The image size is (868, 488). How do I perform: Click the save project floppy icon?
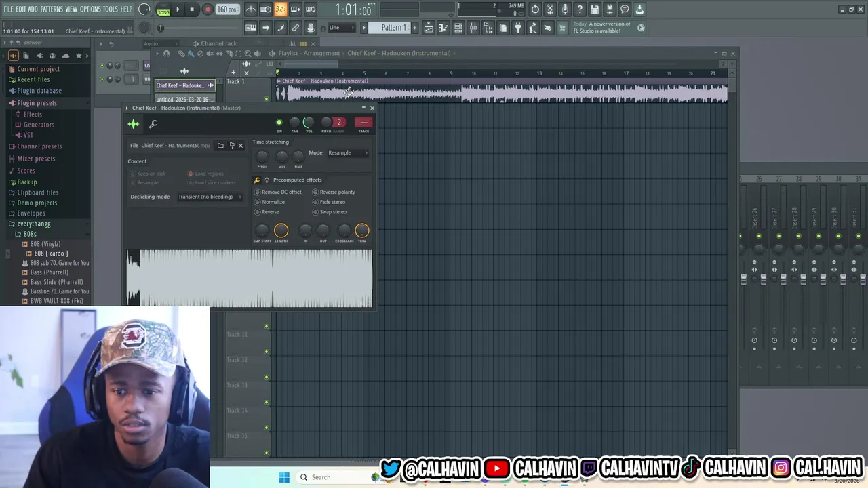coord(595,9)
